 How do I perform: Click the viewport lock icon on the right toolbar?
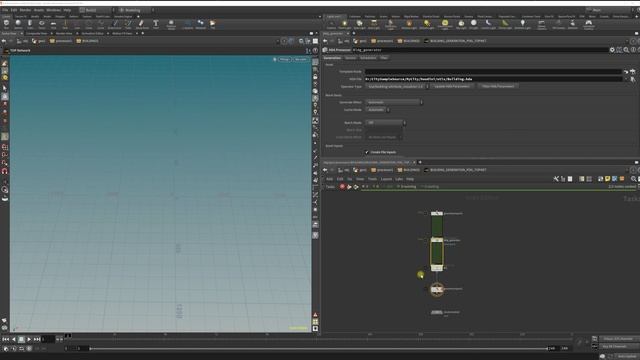315,77
